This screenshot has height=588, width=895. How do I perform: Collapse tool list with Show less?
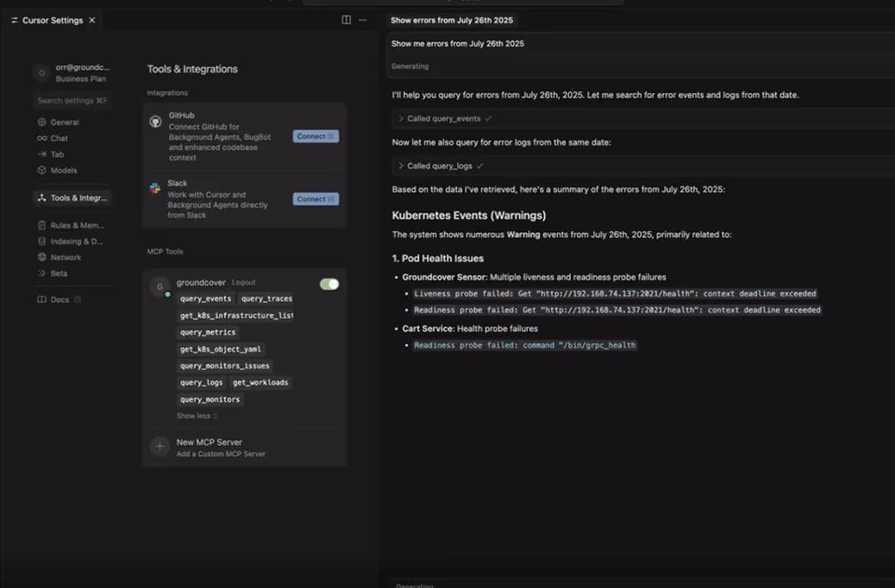[197, 416]
